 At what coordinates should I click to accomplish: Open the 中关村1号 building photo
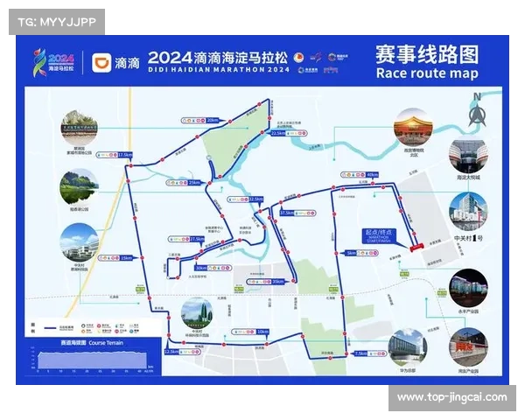(x=468, y=212)
